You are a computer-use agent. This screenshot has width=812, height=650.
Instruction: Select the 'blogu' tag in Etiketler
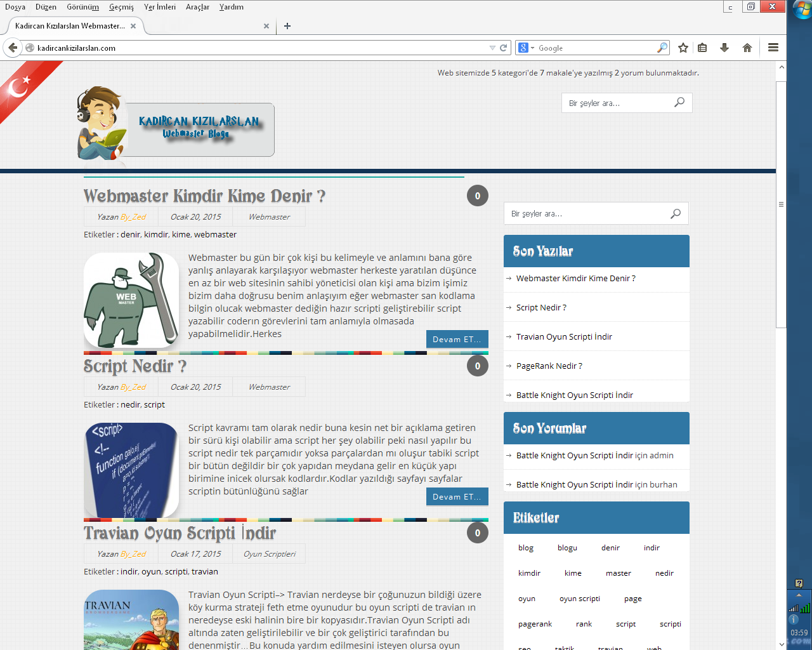pos(567,548)
